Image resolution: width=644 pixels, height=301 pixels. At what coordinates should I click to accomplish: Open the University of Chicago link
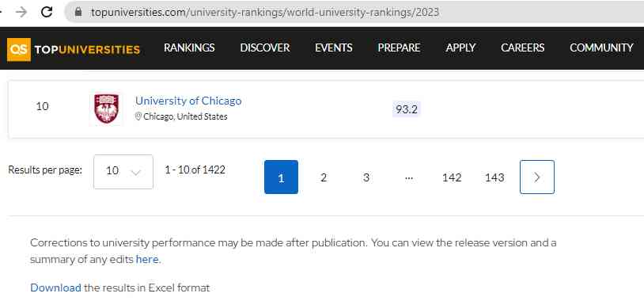[x=188, y=101]
